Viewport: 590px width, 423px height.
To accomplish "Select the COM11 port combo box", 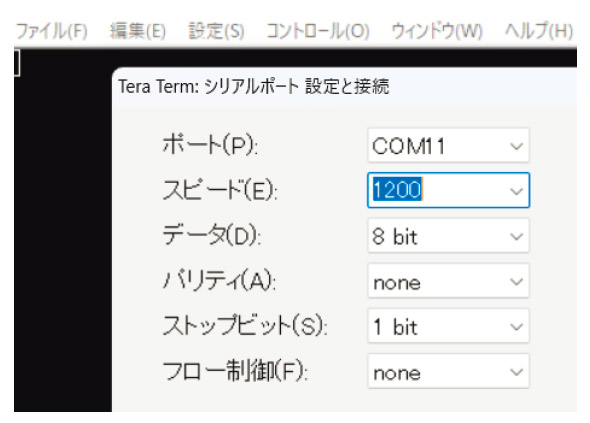I will coord(448,145).
